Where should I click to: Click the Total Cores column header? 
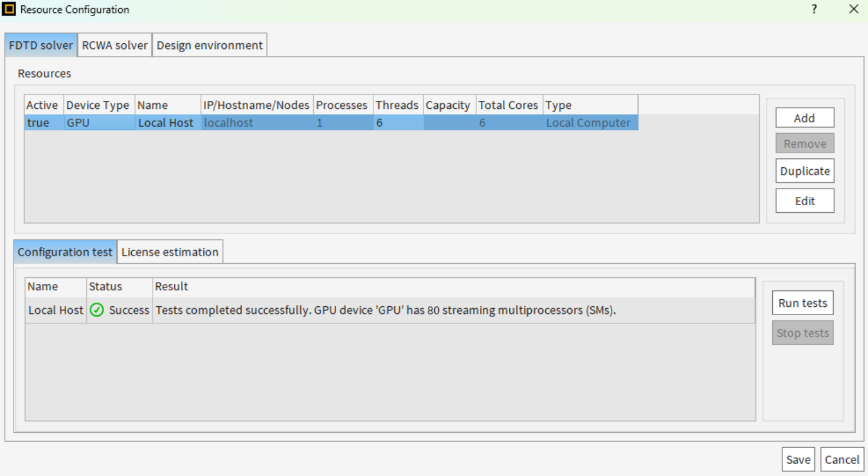pos(508,105)
